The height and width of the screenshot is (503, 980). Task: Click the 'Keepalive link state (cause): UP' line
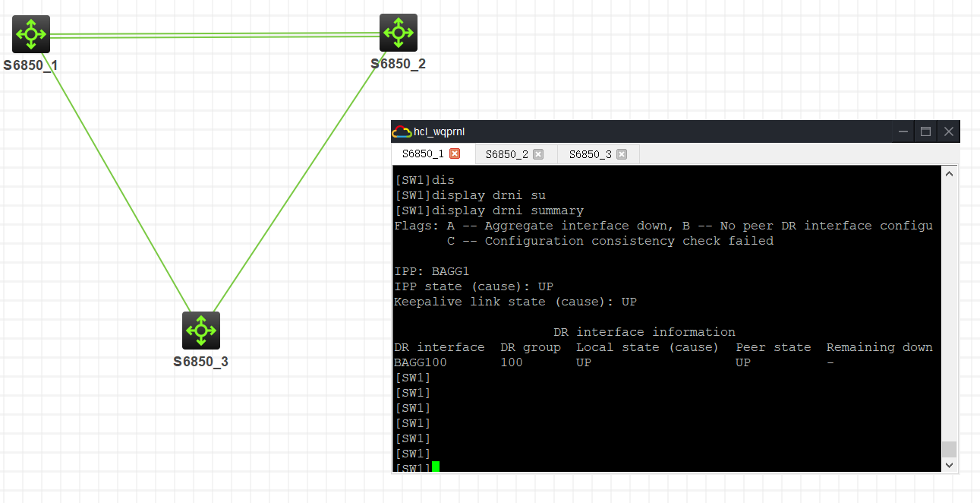tap(515, 302)
